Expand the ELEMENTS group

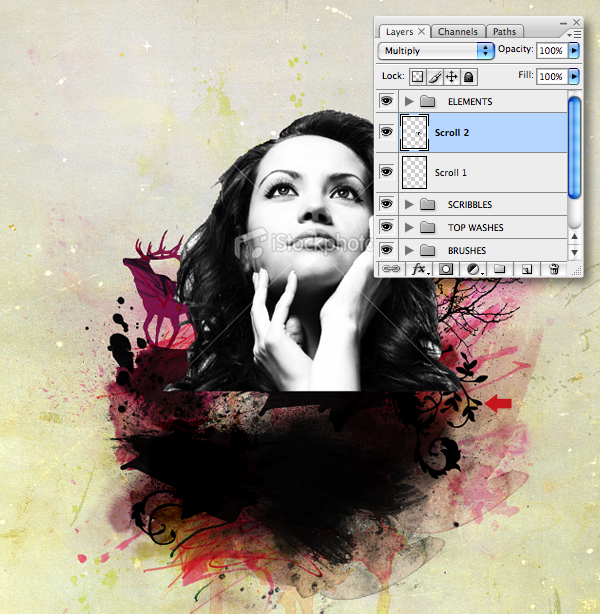(x=409, y=102)
